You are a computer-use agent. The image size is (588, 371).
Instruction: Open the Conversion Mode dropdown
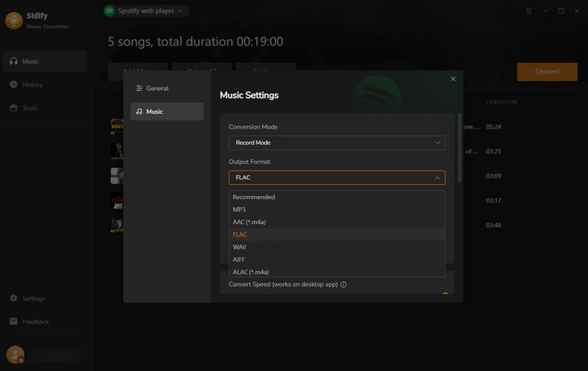[337, 143]
